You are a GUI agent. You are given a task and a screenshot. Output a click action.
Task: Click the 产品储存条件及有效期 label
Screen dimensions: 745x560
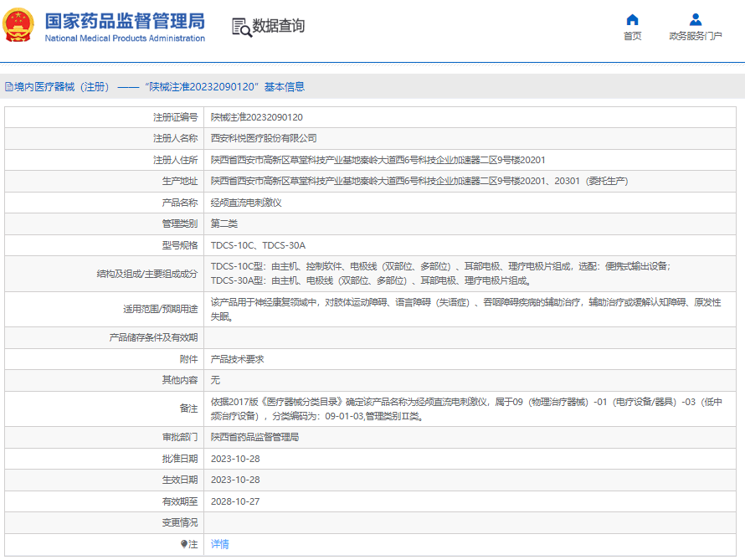[x=153, y=337]
